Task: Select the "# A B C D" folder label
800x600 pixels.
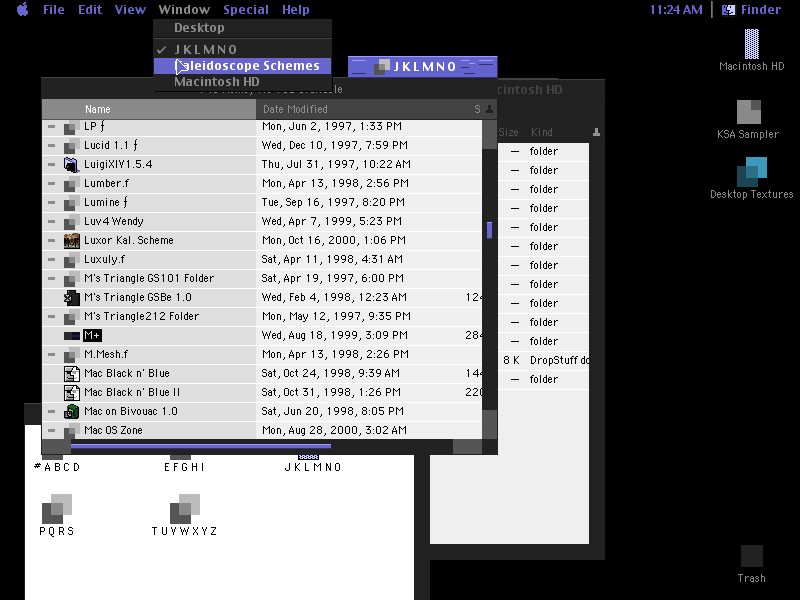Action: 57,467
